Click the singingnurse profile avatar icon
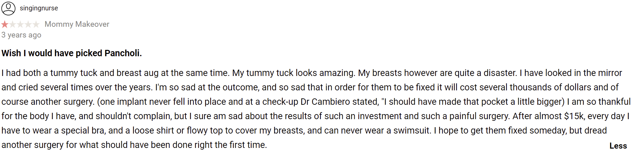This screenshot has height=166, width=644. coord(8,8)
